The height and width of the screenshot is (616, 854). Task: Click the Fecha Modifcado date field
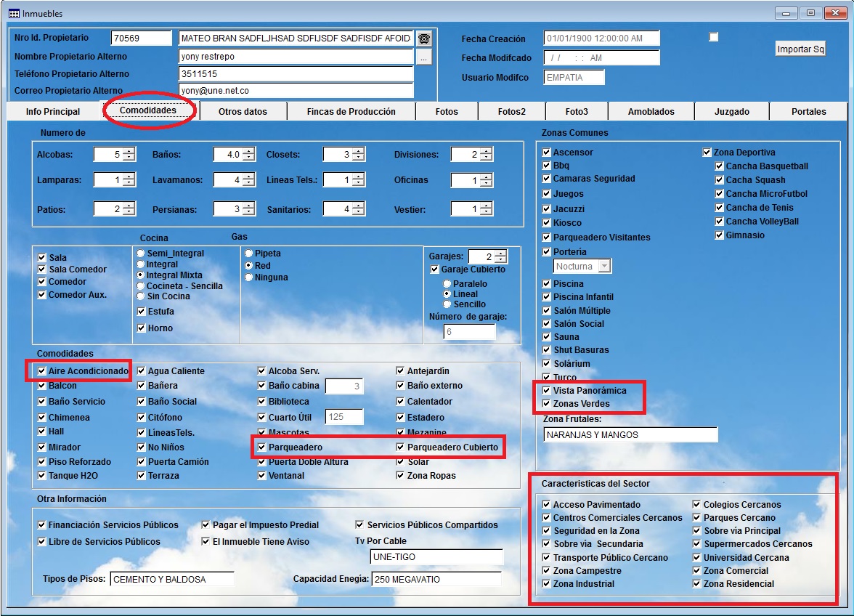(601, 57)
